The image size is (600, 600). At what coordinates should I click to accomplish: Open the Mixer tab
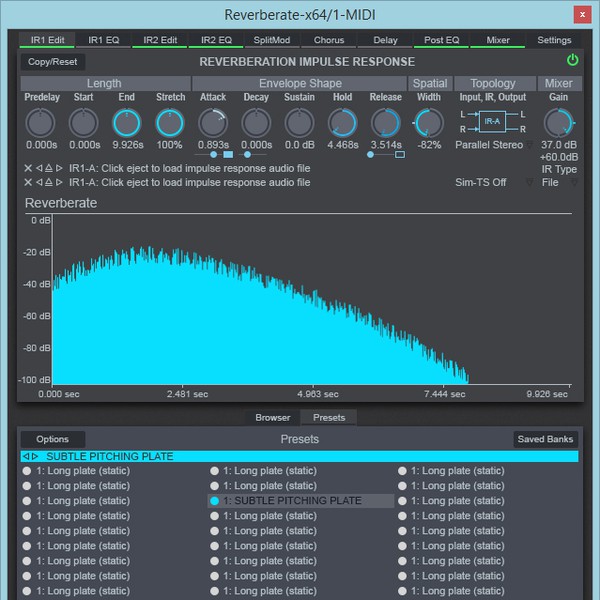(498, 40)
